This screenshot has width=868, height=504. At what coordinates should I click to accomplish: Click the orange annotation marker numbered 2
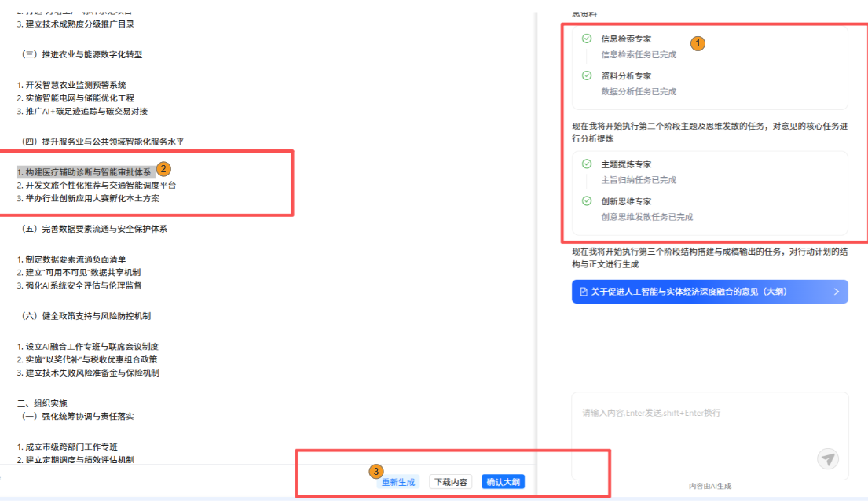(x=163, y=168)
